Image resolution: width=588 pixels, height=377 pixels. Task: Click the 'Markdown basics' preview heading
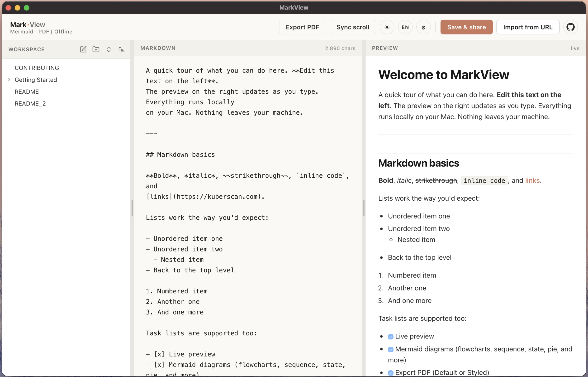[418, 163]
